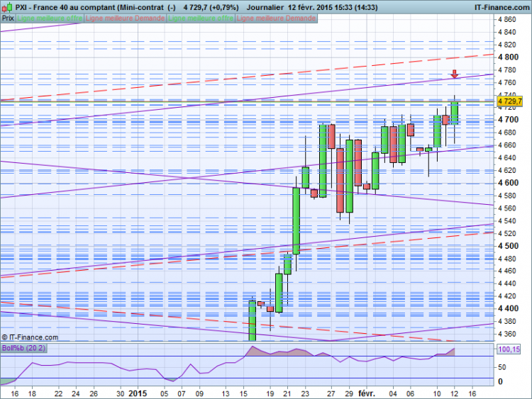The height and width of the screenshot is (399, 532).
Task: Click the © IT-Finance.com watermark
Action: [30, 337]
